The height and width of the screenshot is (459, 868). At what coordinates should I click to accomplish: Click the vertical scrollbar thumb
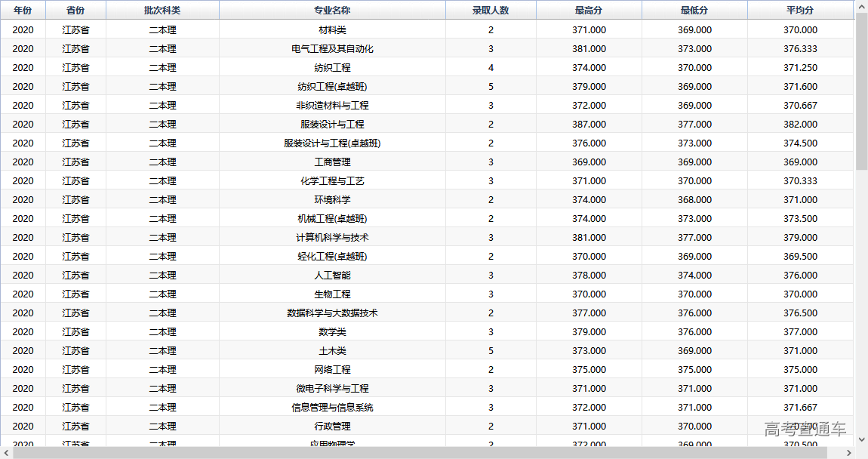[x=861, y=91]
